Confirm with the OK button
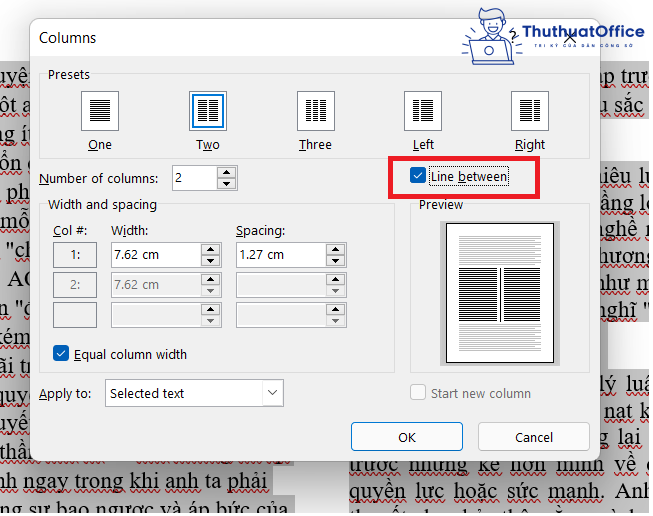Screen dimensions: 653x516 (x=407, y=437)
